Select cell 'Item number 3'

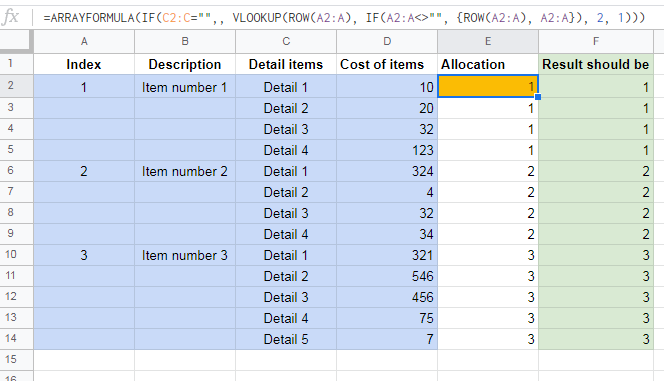coord(185,255)
